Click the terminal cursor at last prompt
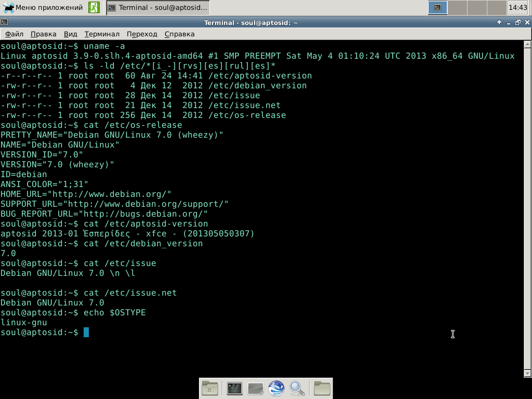Image resolution: width=532 pixels, height=399 pixels. pos(86,332)
